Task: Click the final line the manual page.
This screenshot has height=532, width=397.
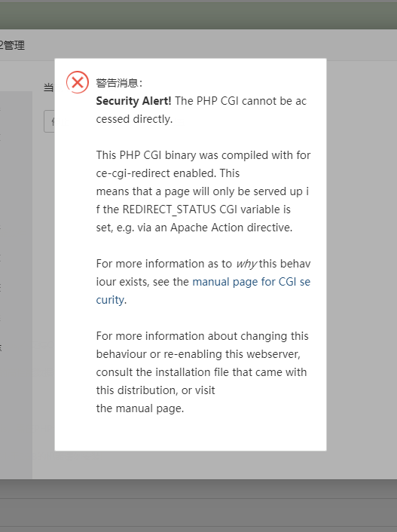Action: (x=140, y=408)
